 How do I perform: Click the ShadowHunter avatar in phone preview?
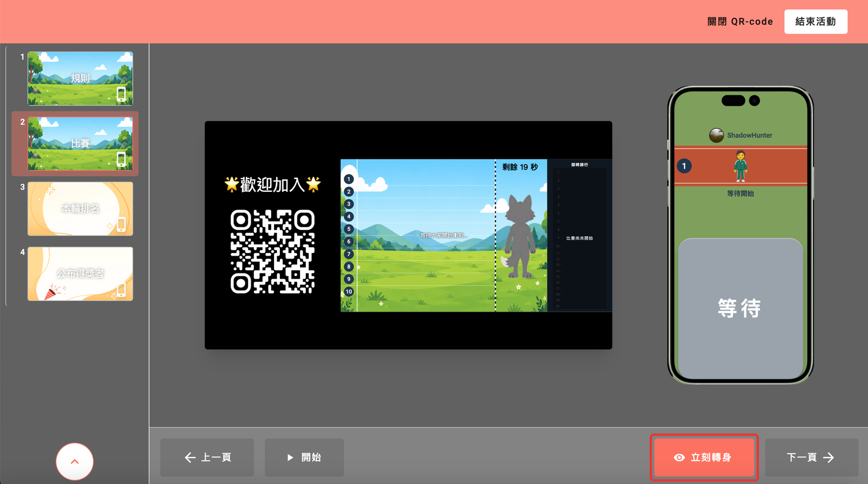[x=717, y=135]
